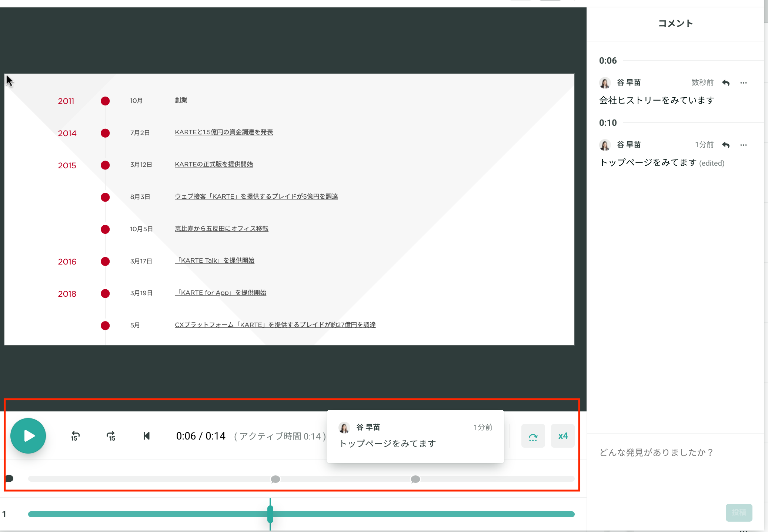Image resolution: width=768 pixels, height=532 pixels.
Task: Click the teal session progress handle
Action: pyautogui.click(x=270, y=514)
